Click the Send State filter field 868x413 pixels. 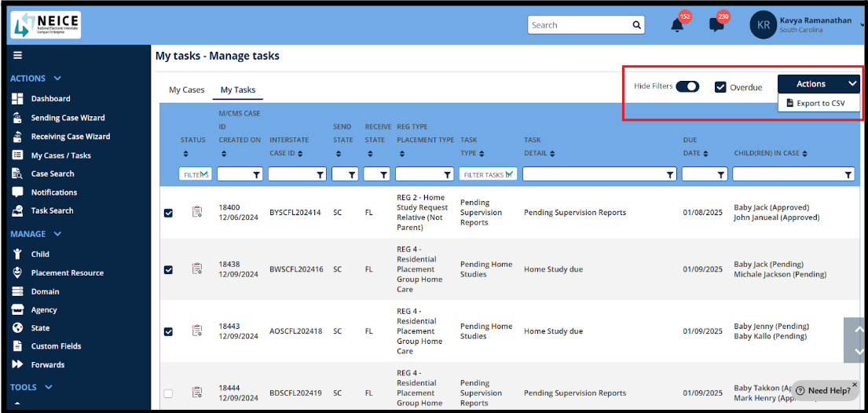(x=346, y=174)
